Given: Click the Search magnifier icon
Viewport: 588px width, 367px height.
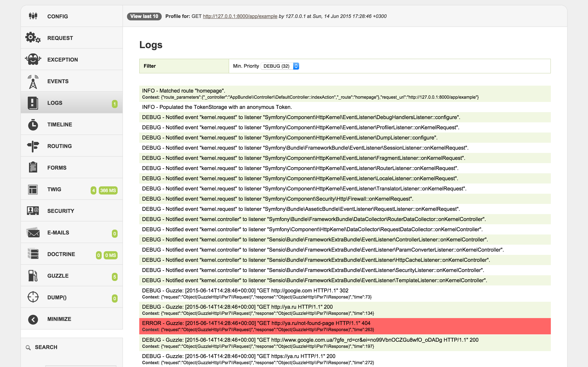Looking at the screenshot, I should [x=28, y=348].
